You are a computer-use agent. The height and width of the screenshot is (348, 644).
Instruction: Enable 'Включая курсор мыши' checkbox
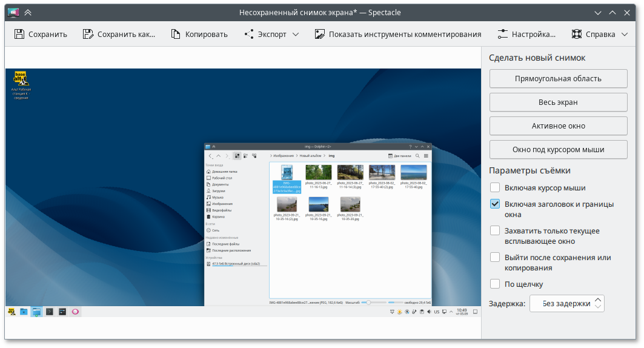click(495, 188)
